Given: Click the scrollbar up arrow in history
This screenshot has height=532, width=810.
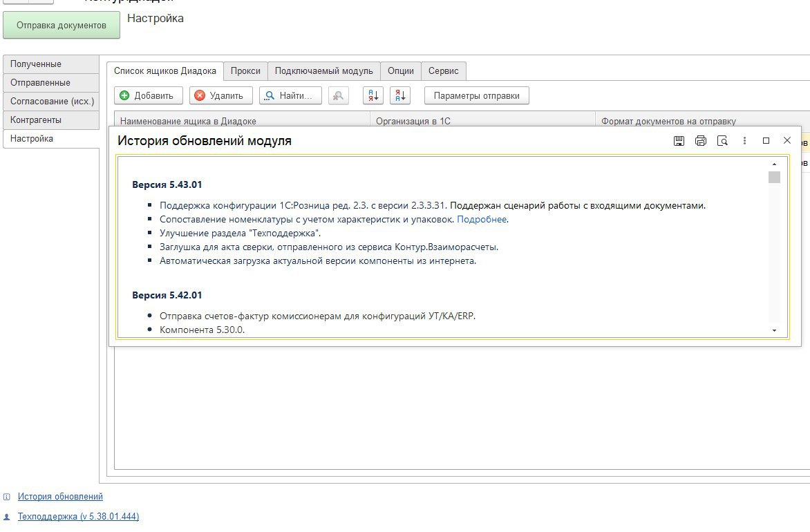Looking at the screenshot, I should (774, 164).
